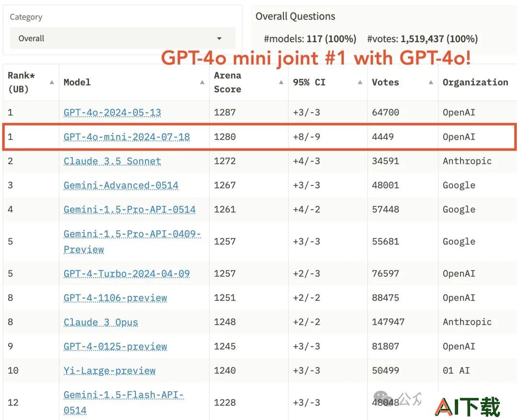
Task: Select the Arena Score 1287 cell
Action: (225, 113)
